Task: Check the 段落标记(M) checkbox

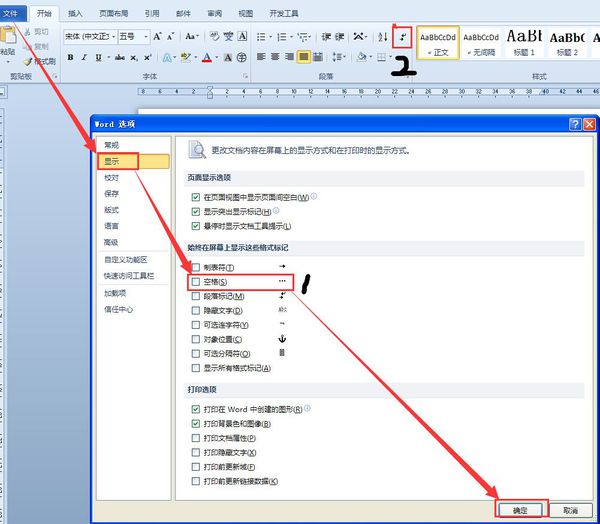Action: pyautogui.click(x=196, y=296)
